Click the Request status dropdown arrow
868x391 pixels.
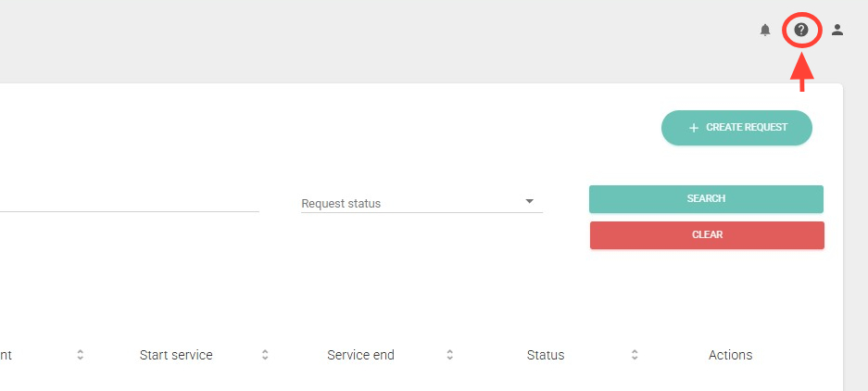click(530, 201)
